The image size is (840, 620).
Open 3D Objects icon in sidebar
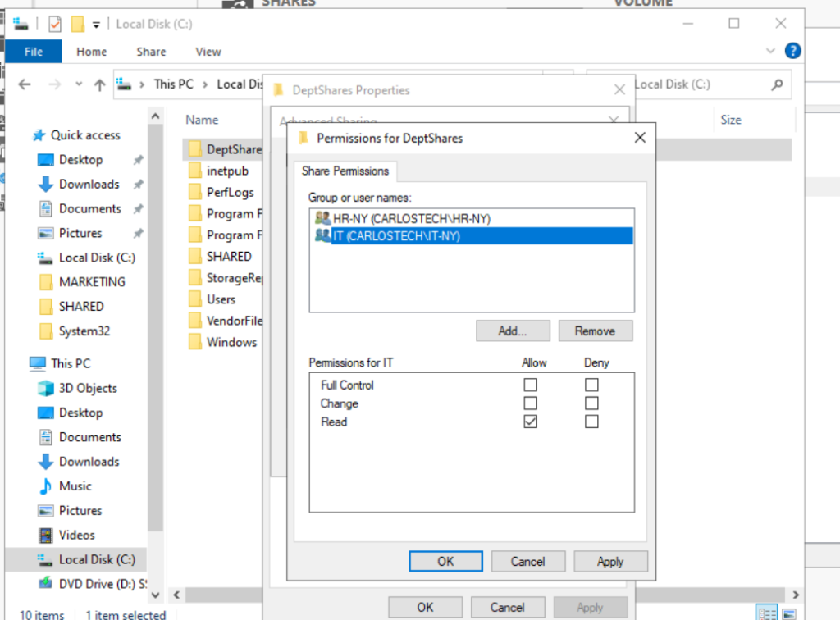(x=46, y=389)
